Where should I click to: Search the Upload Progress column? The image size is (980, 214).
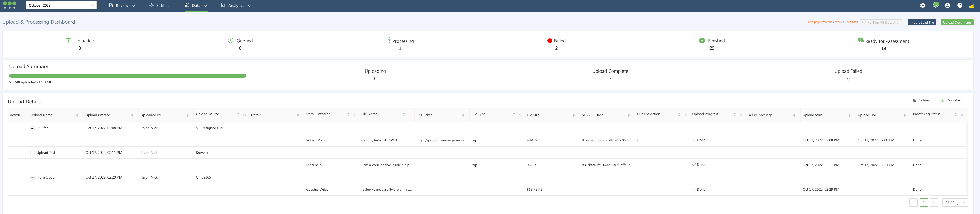741,115
